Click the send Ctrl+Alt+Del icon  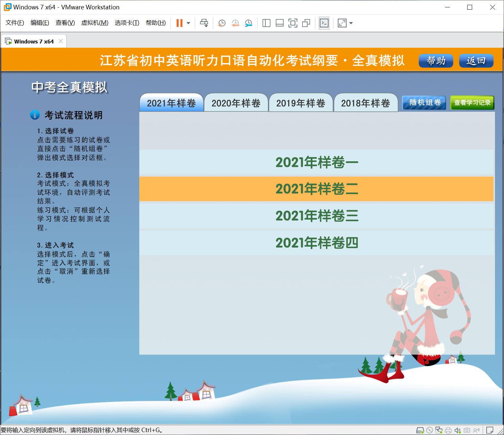204,23
